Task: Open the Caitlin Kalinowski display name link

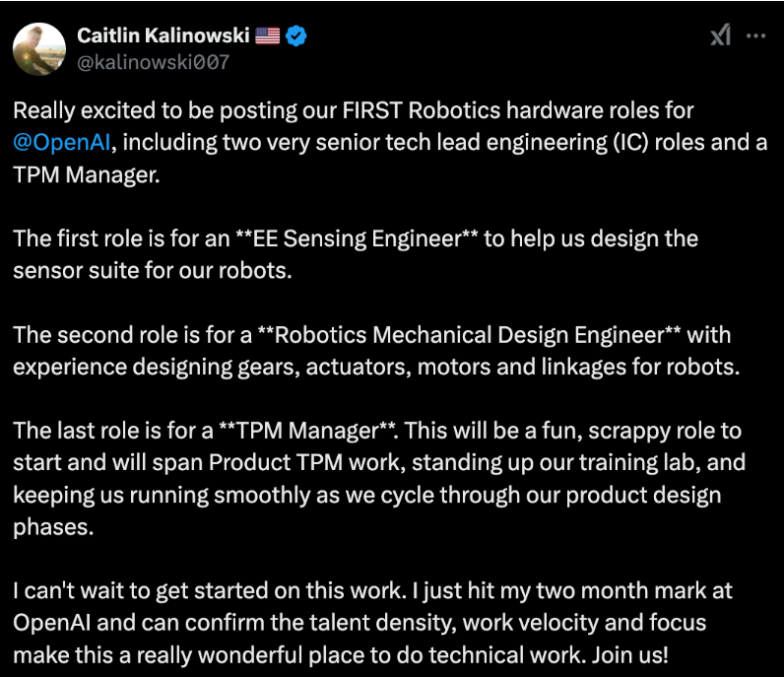Action: [x=163, y=36]
